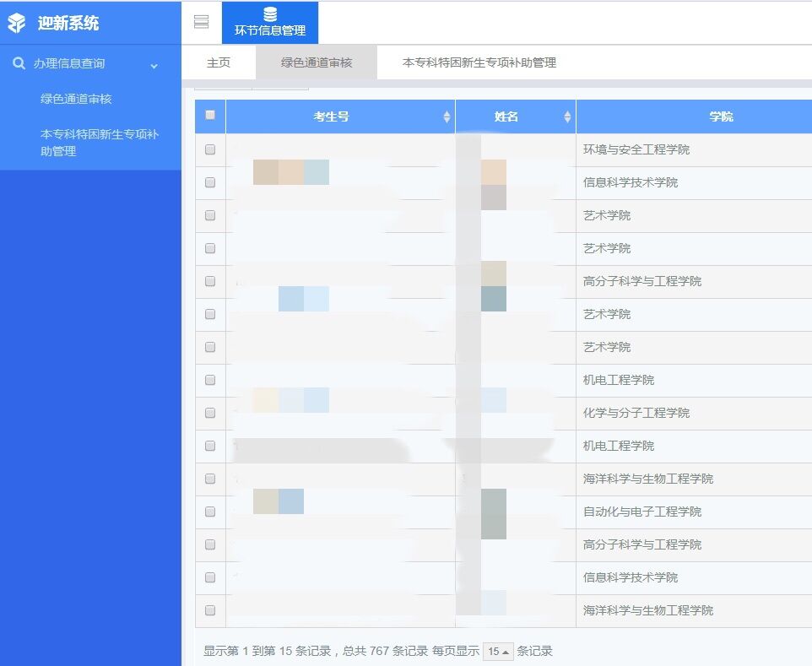Tick checkbox for 海洋科学与生物工程学院 last row
Image resolution: width=812 pixels, height=666 pixels.
point(210,610)
